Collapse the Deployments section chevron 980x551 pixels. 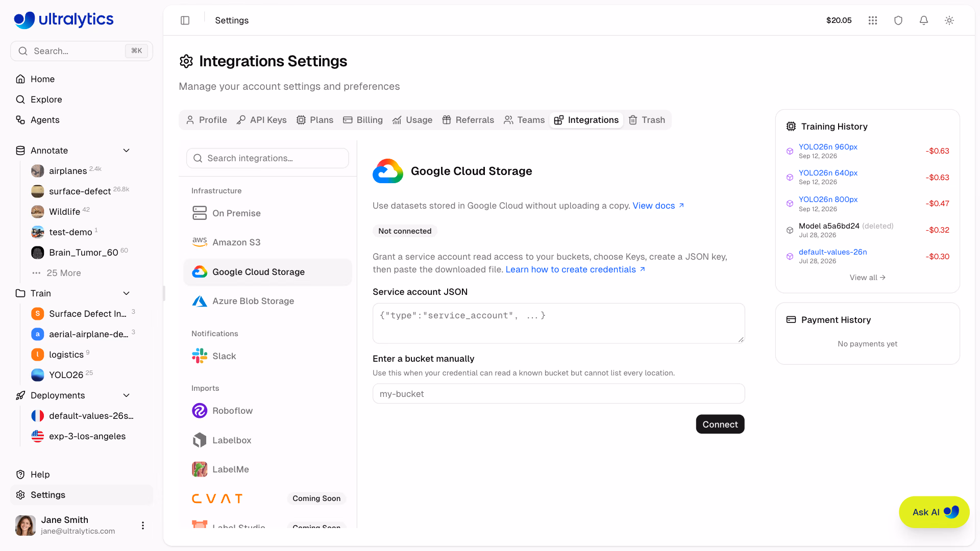pyautogui.click(x=127, y=395)
